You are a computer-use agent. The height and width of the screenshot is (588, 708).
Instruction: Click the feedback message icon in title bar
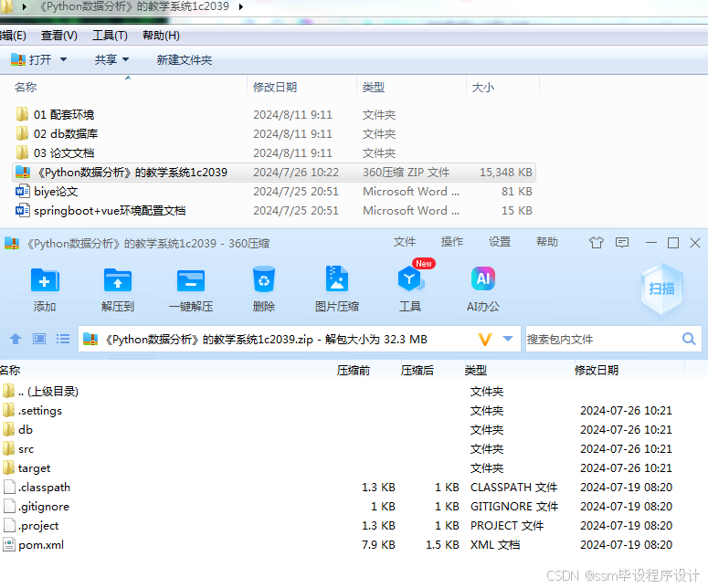[x=622, y=243]
